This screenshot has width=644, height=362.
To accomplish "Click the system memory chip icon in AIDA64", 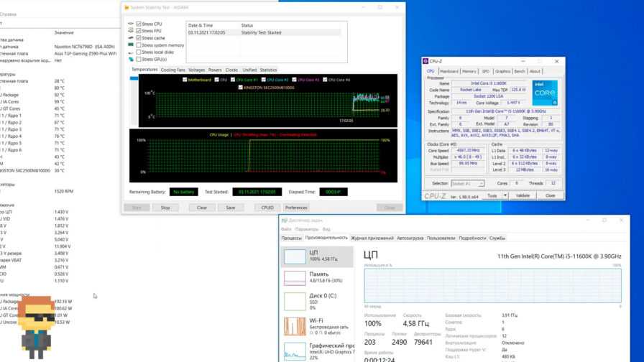I will tap(131, 45).
